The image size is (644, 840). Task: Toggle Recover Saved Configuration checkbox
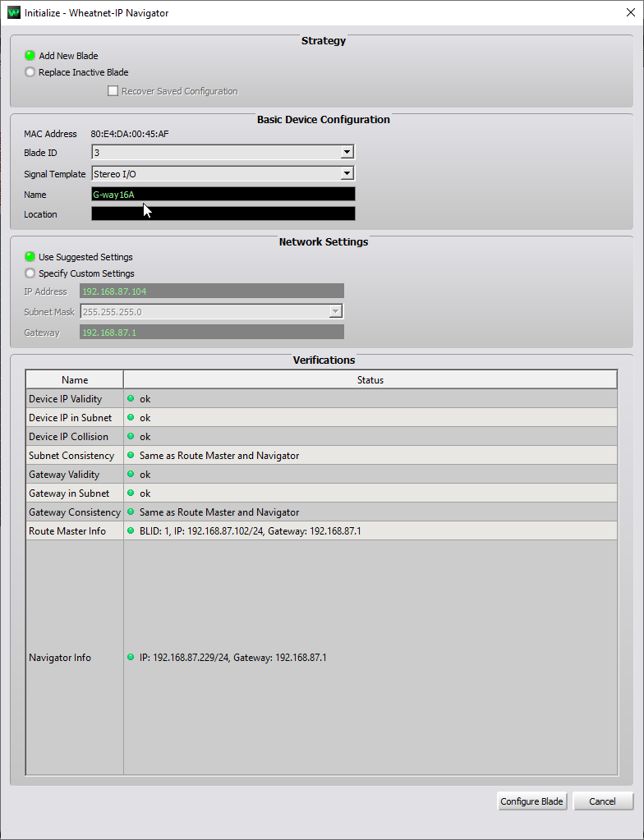coord(113,91)
